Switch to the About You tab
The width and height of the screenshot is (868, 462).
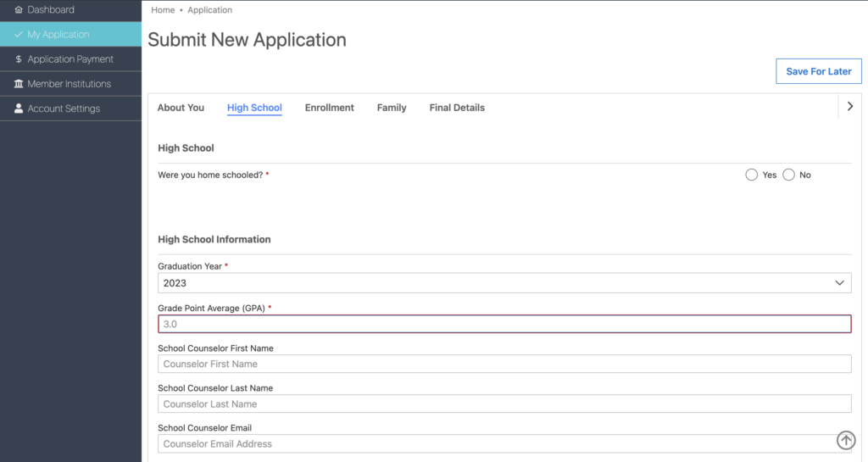coord(181,108)
